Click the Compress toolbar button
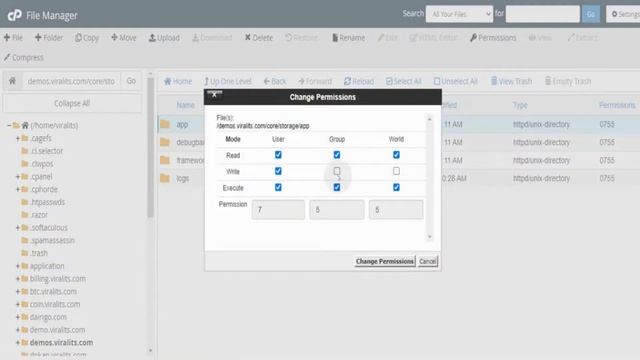This screenshot has height=360, width=640. [24, 58]
